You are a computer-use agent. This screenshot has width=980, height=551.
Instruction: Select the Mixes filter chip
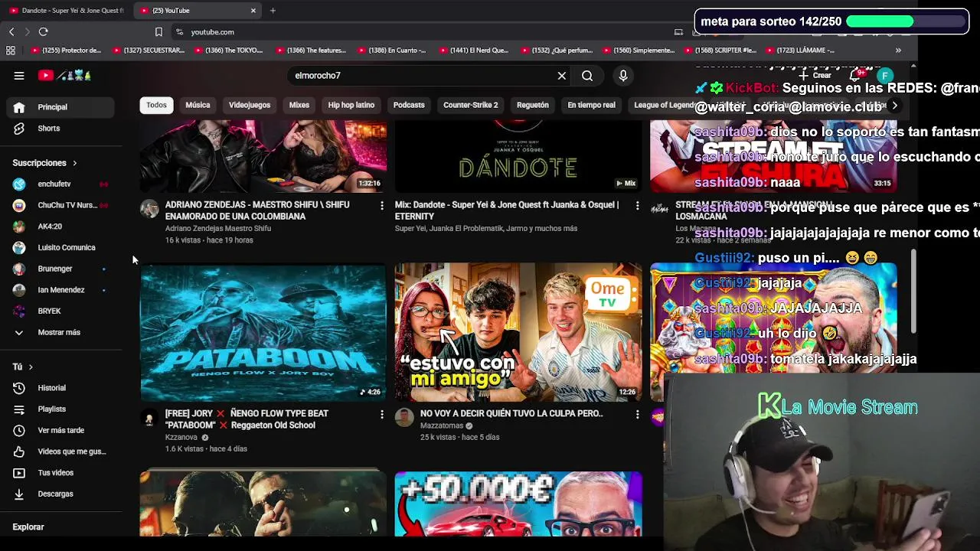299,105
